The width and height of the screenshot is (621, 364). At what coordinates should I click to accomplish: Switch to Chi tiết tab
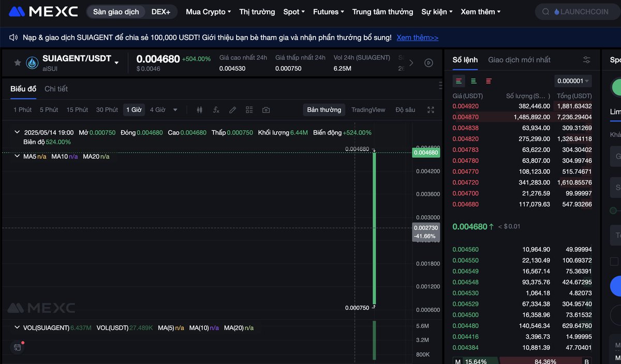[56, 89]
